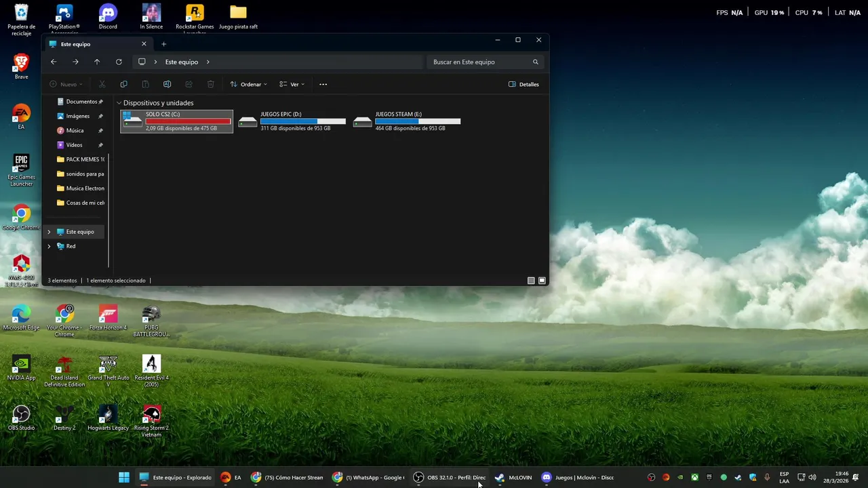Open Brave browser desktop icon
The height and width of the screenshot is (488, 868).
21,67
